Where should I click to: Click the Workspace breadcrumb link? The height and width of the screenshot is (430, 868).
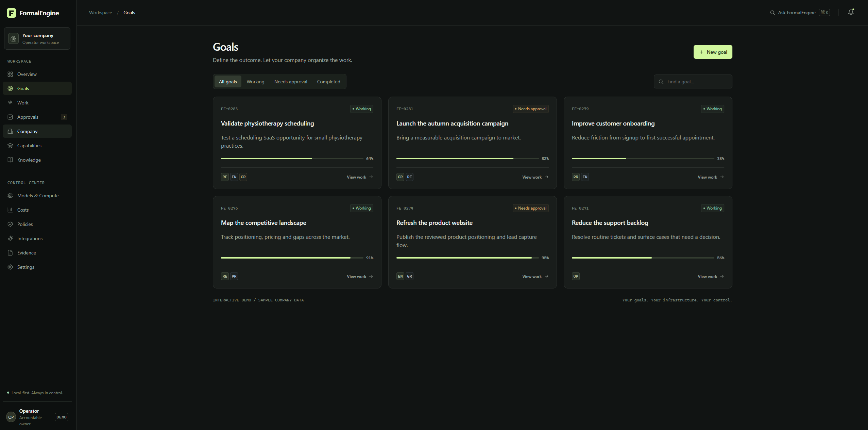pyautogui.click(x=100, y=13)
